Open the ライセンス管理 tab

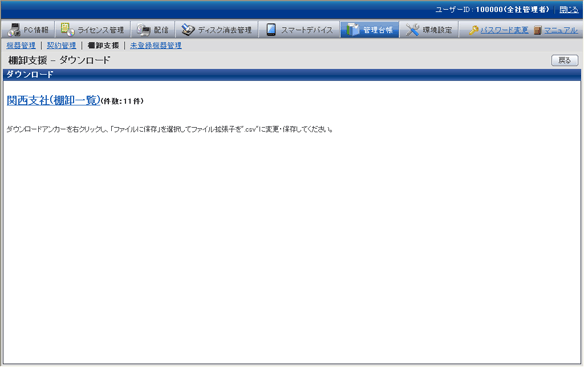(93, 30)
